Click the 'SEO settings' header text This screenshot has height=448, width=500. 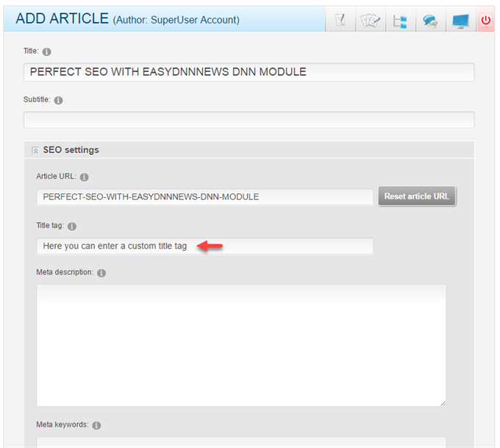(71, 150)
